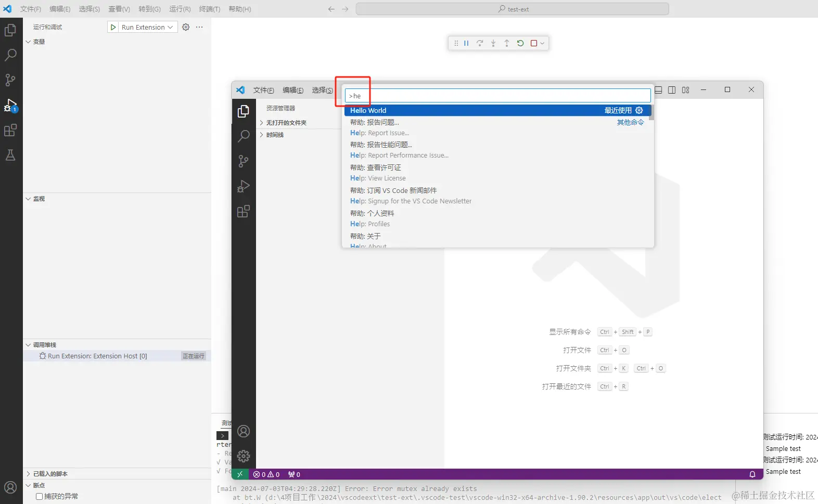Toggle secondary side bar icon in Extension Host
Viewport: 818px width, 504px height.
[672, 90]
